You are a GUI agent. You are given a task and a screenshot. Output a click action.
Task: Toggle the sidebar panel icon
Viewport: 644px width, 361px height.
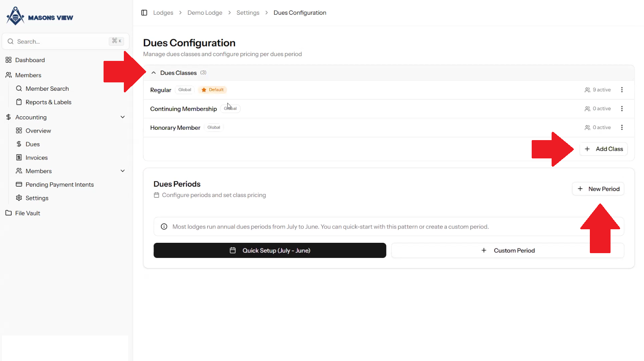(x=144, y=13)
